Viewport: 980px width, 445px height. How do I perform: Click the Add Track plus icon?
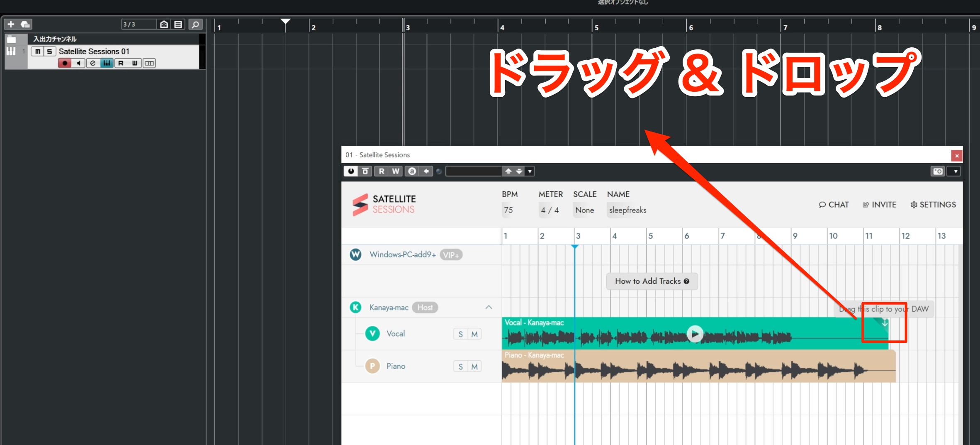tap(11, 24)
